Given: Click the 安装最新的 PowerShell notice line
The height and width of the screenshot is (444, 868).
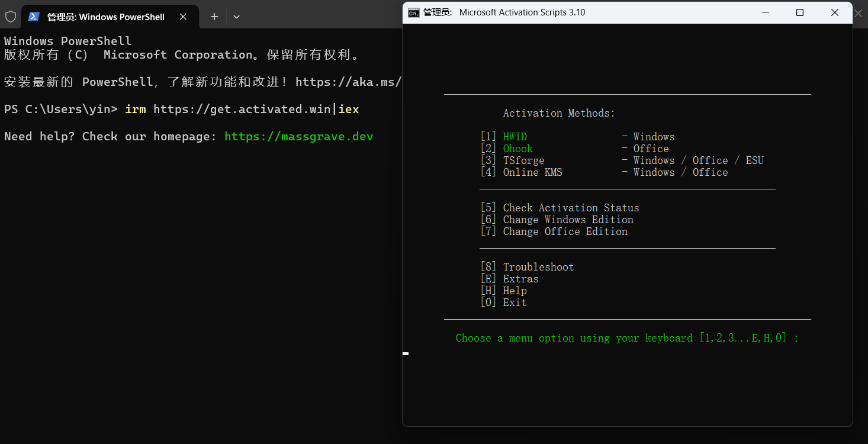Looking at the screenshot, I should [203, 82].
